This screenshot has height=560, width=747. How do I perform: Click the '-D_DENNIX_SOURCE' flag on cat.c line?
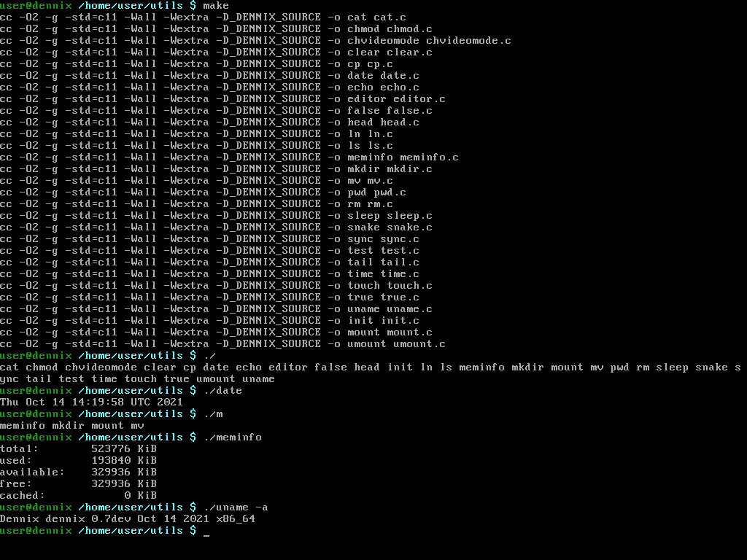(x=268, y=17)
